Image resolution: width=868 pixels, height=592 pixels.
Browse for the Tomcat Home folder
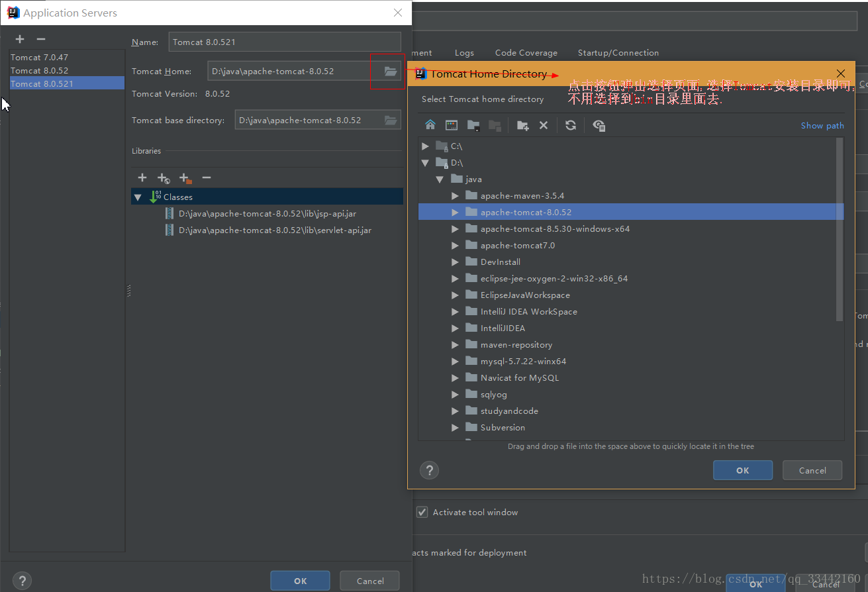(x=391, y=71)
